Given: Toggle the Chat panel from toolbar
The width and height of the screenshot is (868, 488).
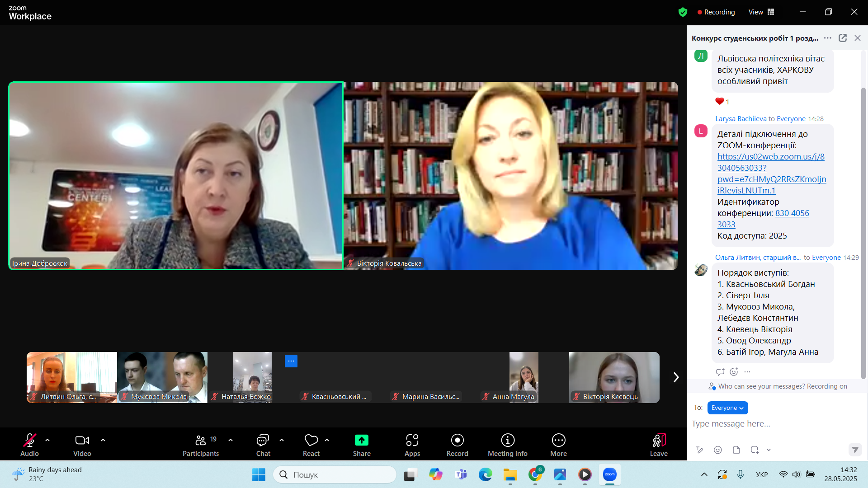Looking at the screenshot, I should point(263,445).
